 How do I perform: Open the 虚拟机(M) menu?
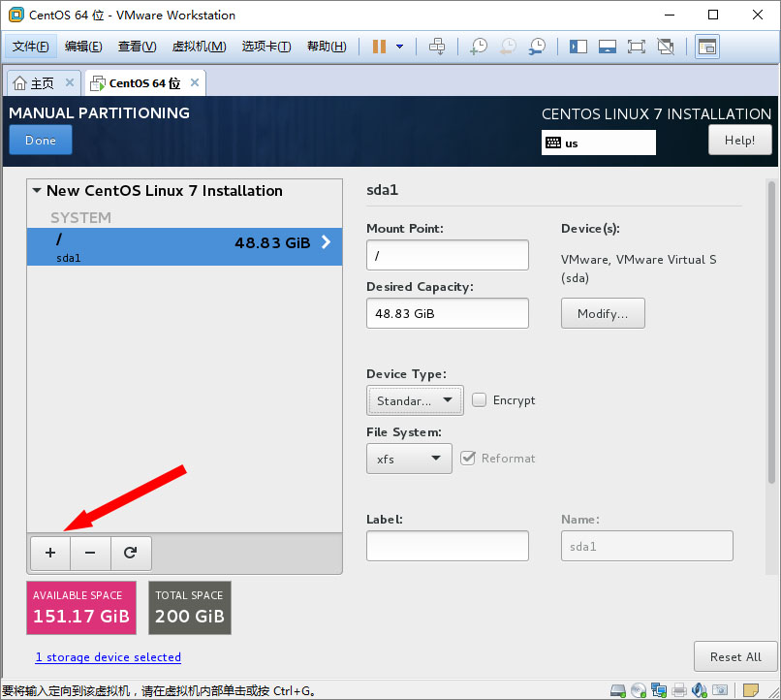(199, 47)
